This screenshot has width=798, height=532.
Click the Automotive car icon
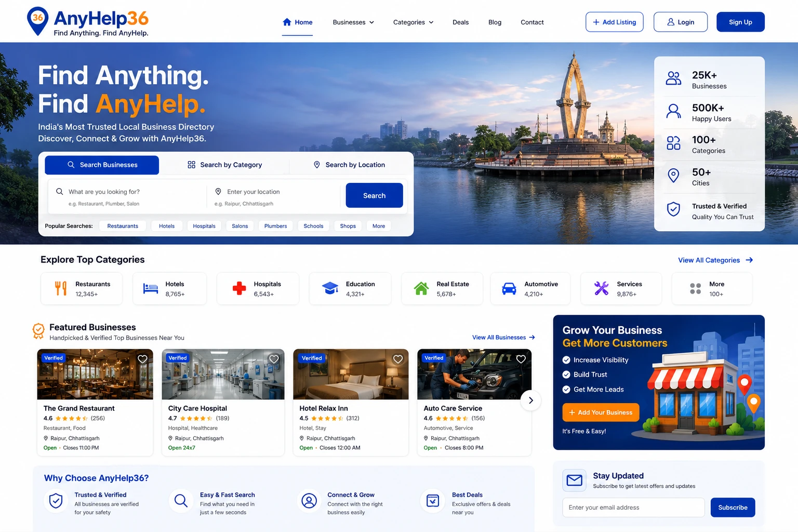tap(509, 289)
